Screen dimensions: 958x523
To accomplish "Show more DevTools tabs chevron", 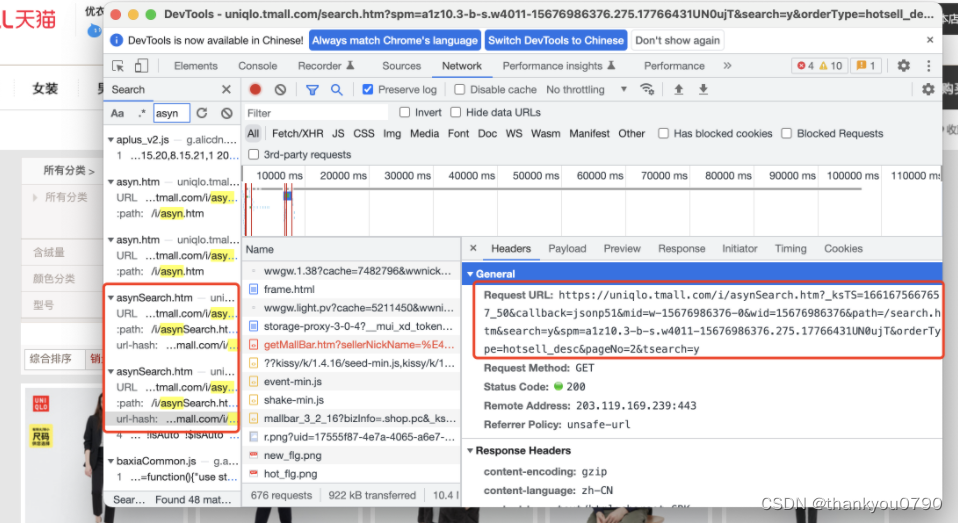I will tap(727, 65).
